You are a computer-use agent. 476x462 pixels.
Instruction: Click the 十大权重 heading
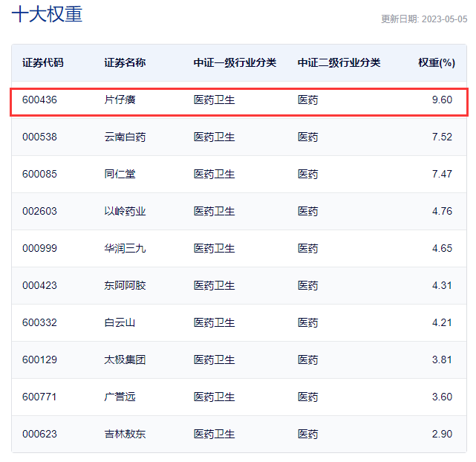pyautogui.click(x=47, y=14)
